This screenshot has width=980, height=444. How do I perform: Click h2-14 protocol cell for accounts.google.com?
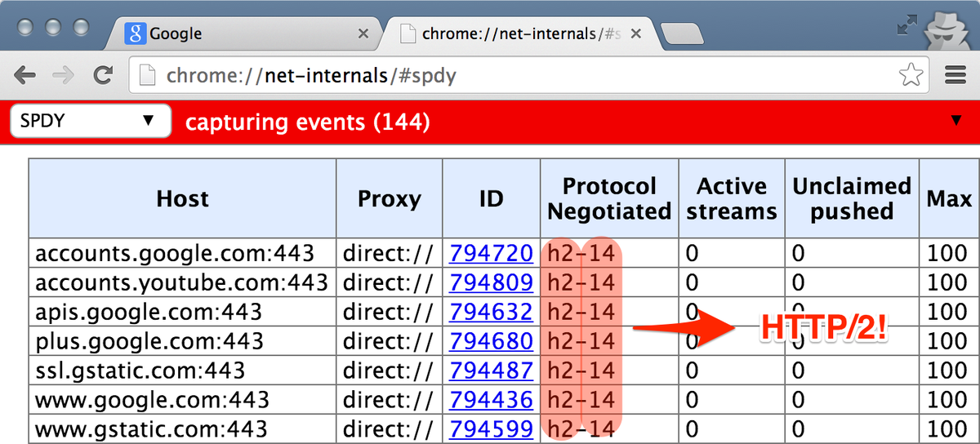(x=609, y=254)
